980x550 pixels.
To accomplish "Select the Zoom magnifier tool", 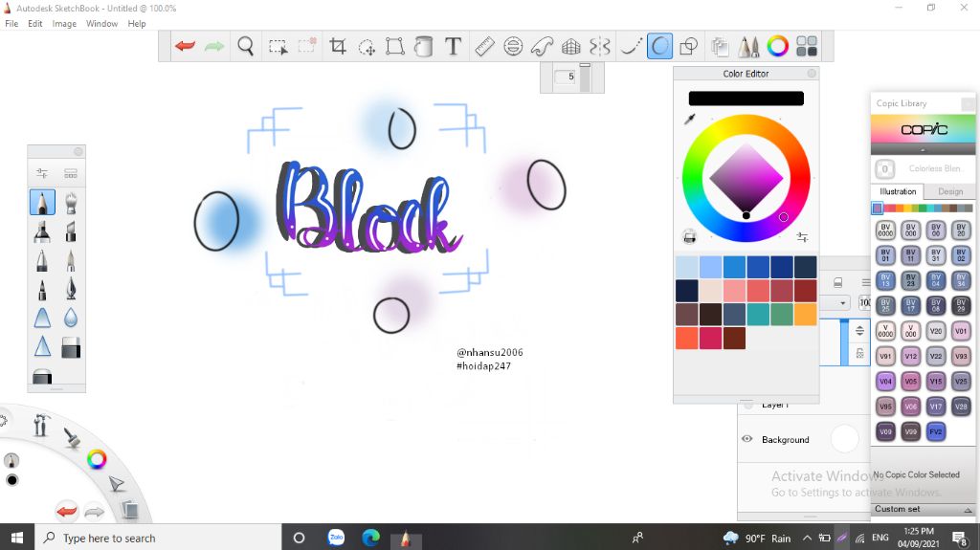I will point(246,46).
